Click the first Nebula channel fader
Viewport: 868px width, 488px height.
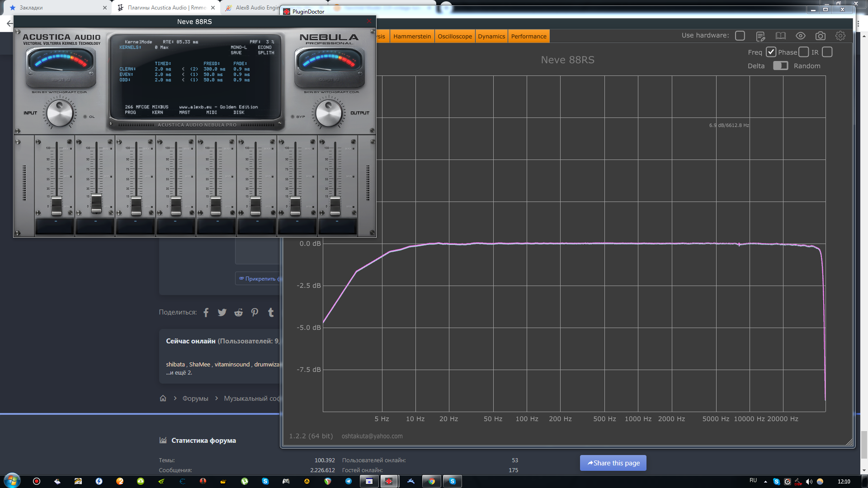click(x=57, y=206)
